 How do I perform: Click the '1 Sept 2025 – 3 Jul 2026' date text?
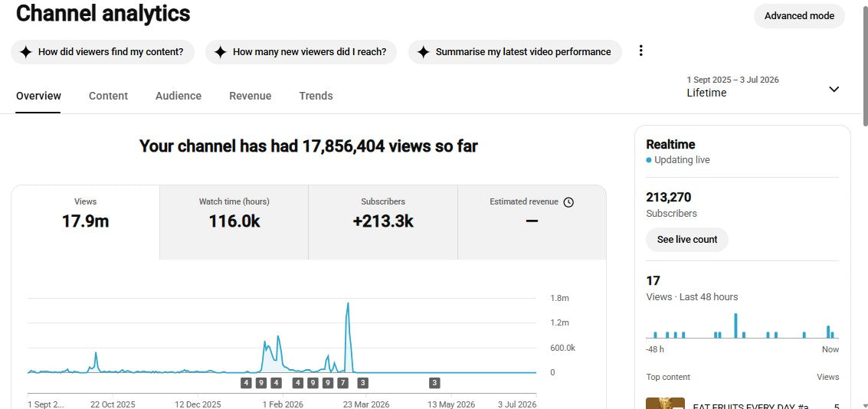pos(732,80)
